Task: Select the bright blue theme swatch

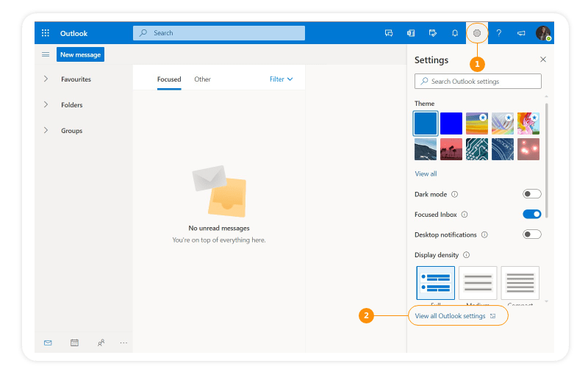Action: pos(451,123)
